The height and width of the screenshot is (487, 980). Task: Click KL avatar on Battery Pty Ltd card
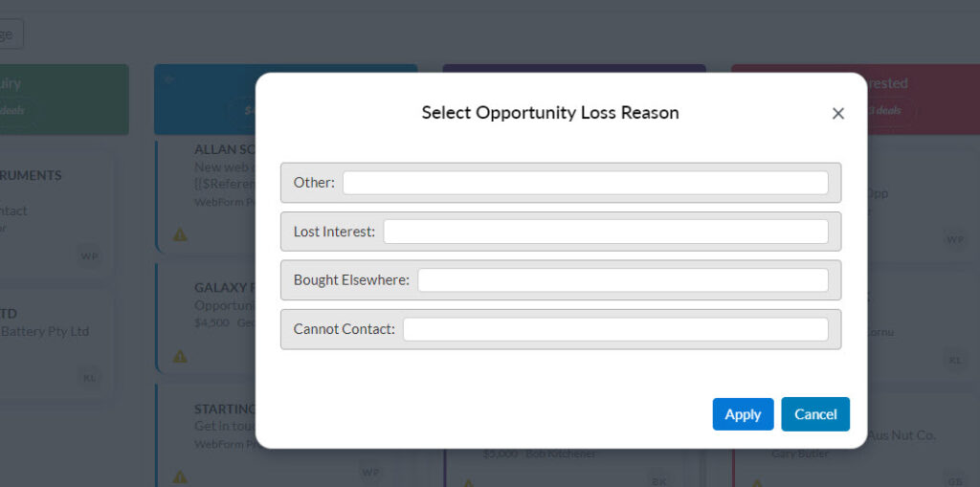coord(89,378)
